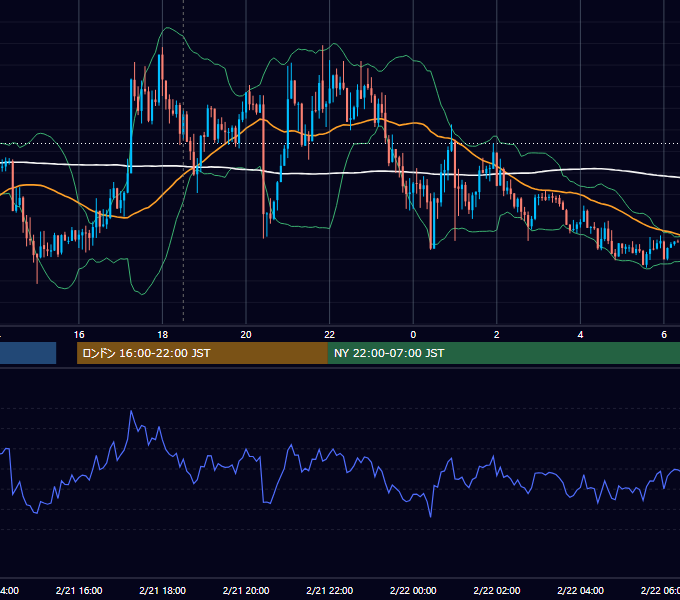Screen dimensions: 680x600
Task: Click the hour label 22 under the chart
Action: pyautogui.click(x=330, y=335)
